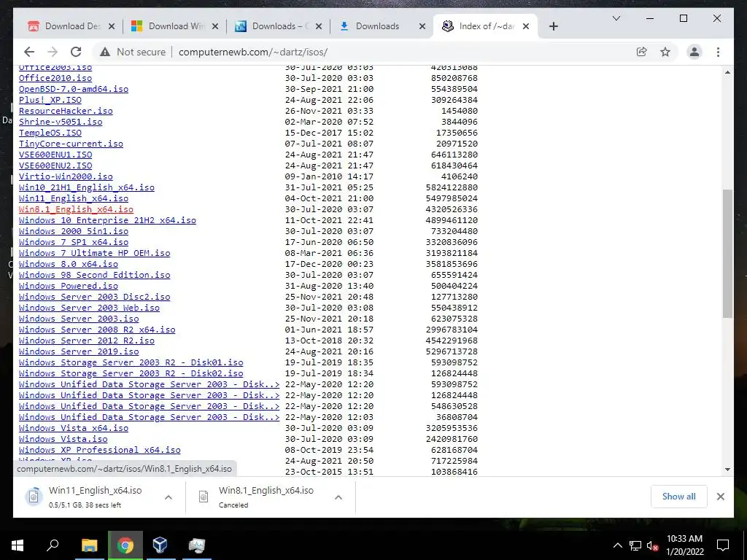Open the ResourceHacker.iso link
The width and height of the screenshot is (747, 560).
point(66,111)
